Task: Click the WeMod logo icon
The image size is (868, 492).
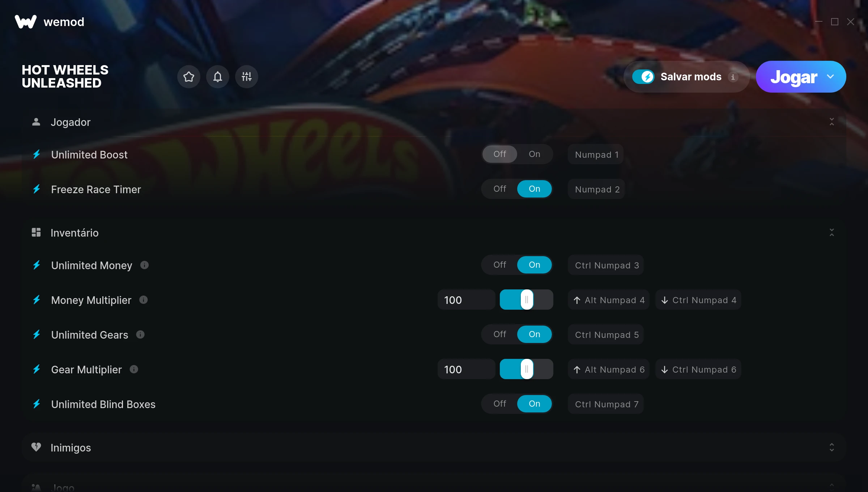Action: pos(26,22)
